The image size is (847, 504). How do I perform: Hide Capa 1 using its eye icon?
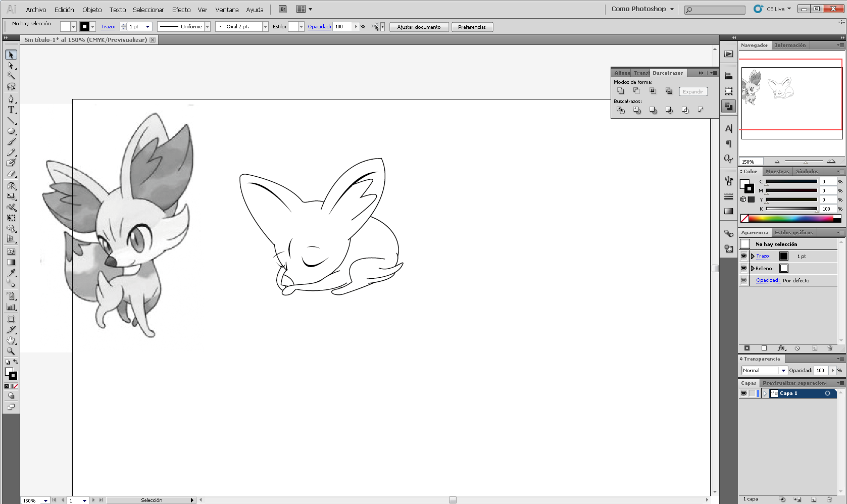coord(743,393)
